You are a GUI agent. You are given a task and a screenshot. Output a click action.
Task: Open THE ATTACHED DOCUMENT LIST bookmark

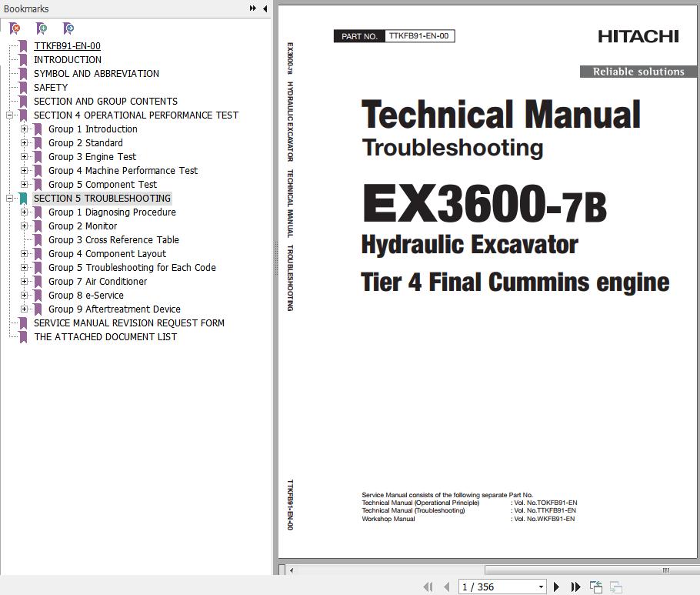point(106,337)
